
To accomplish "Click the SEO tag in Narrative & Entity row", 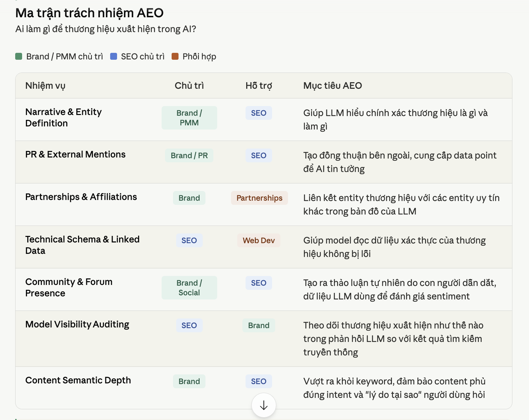I will [x=259, y=113].
